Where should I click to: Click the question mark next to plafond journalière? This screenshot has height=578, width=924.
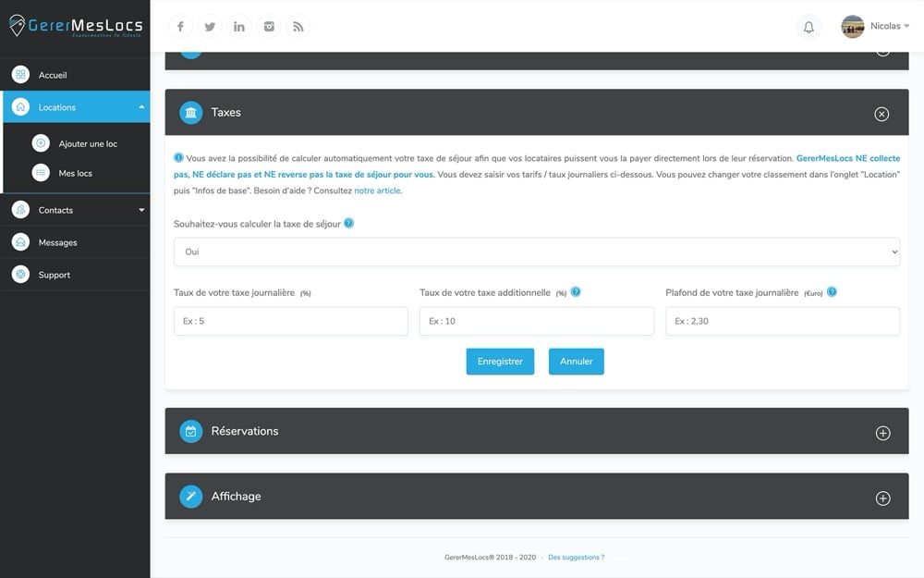831,290
